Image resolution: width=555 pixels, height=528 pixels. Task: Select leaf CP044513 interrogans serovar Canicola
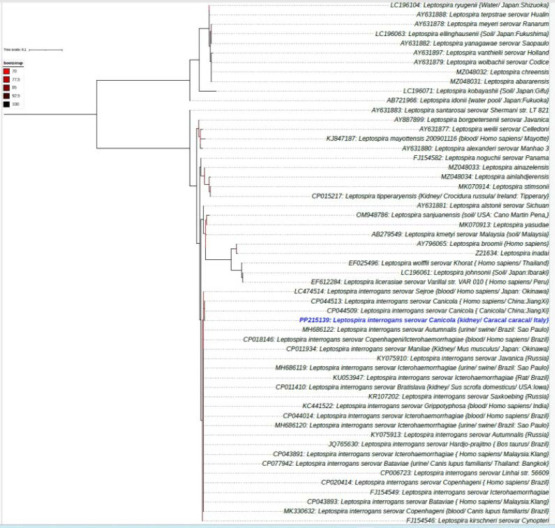coord(430,302)
